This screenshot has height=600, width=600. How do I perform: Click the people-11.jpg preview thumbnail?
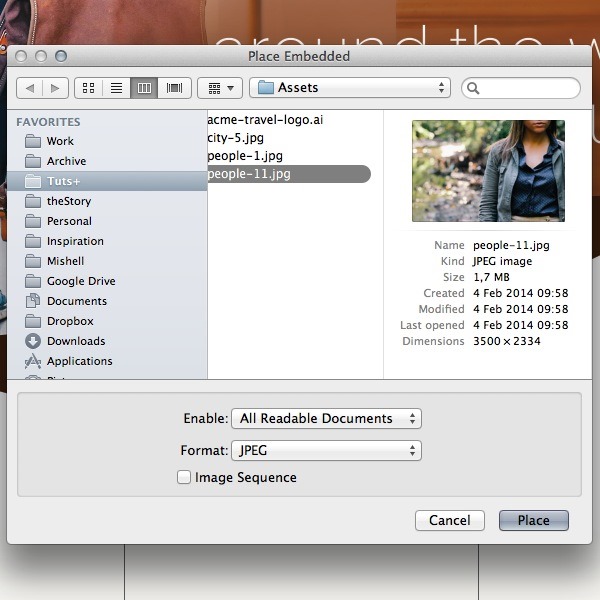(488, 171)
